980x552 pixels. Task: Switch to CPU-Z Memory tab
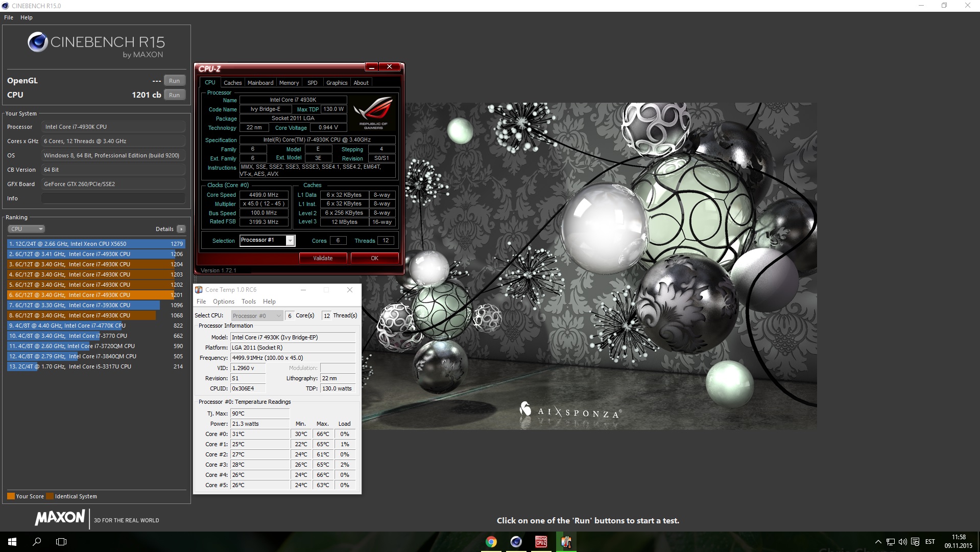pos(289,83)
